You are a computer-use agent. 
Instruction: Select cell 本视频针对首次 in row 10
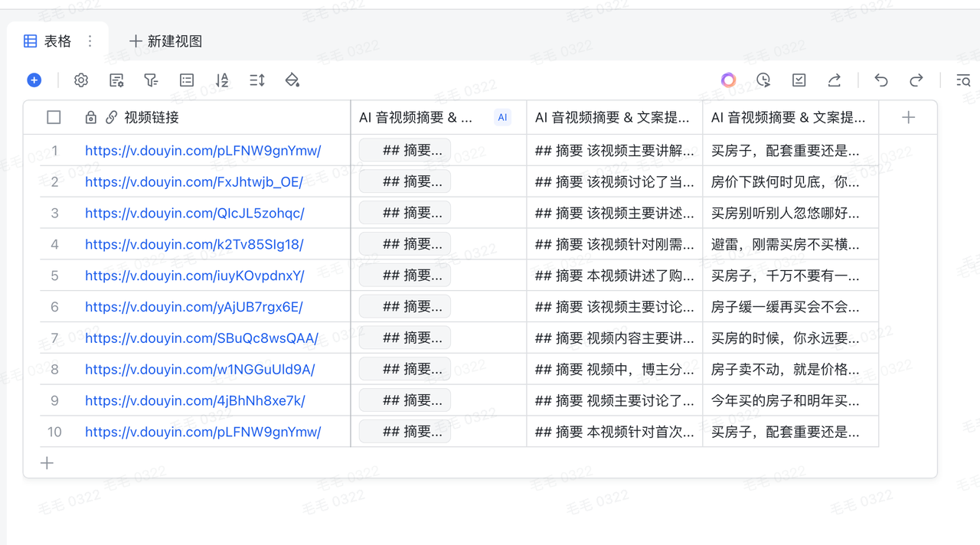coord(615,432)
